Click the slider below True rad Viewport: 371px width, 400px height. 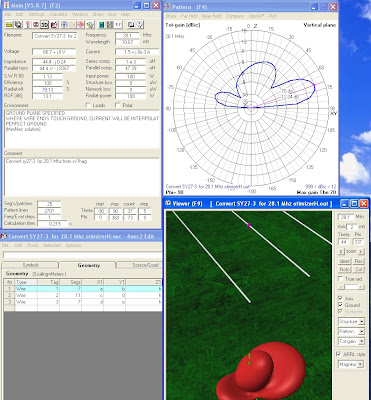[x=351, y=287]
